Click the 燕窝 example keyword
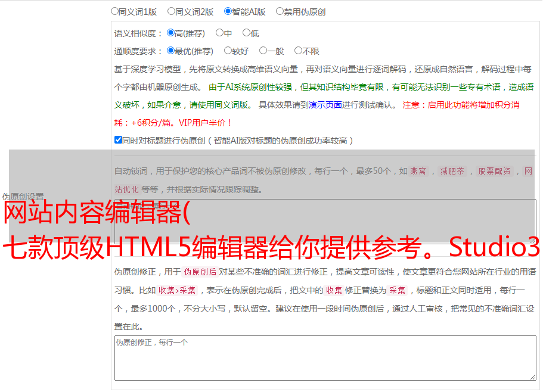The image size is (543, 392). click(418, 171)
